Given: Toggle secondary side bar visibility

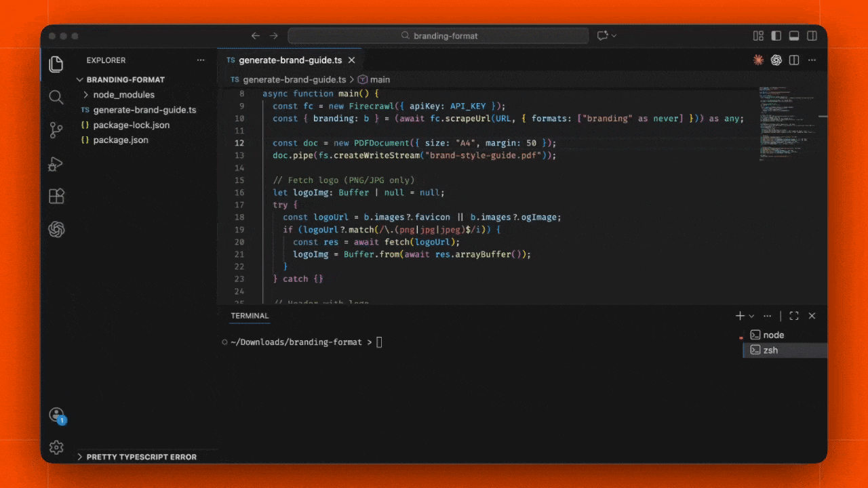Looking at the screenshot, I should (x=812, y=36).
